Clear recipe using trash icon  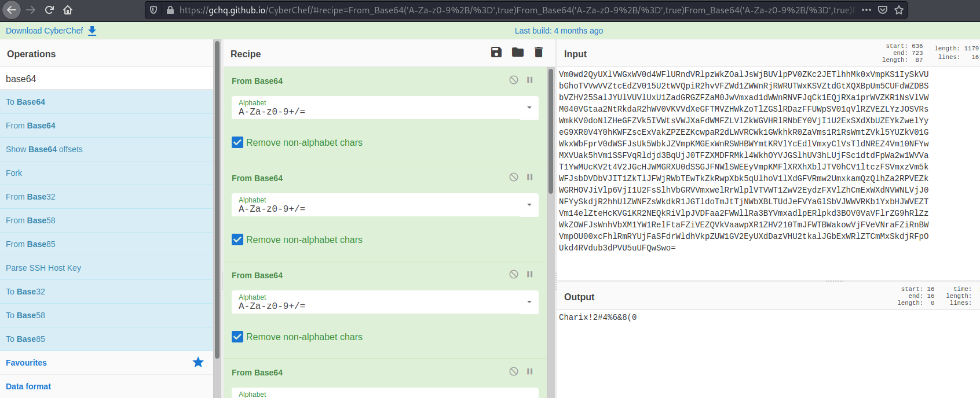coord(539,52)
